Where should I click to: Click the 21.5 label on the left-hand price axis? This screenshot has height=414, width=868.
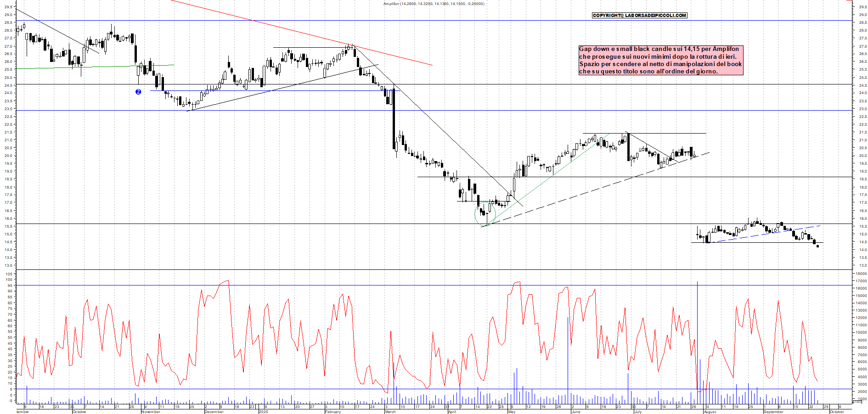pos(8,132)
